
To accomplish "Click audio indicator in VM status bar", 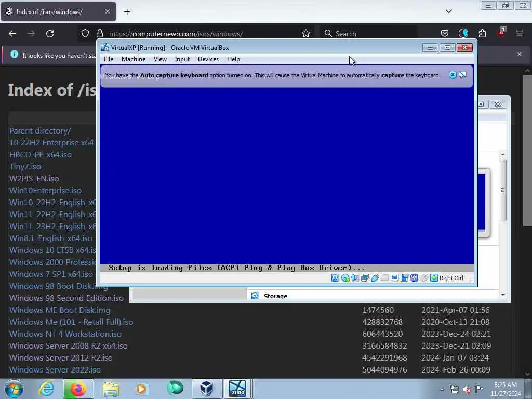I will [x=355, y=278].
